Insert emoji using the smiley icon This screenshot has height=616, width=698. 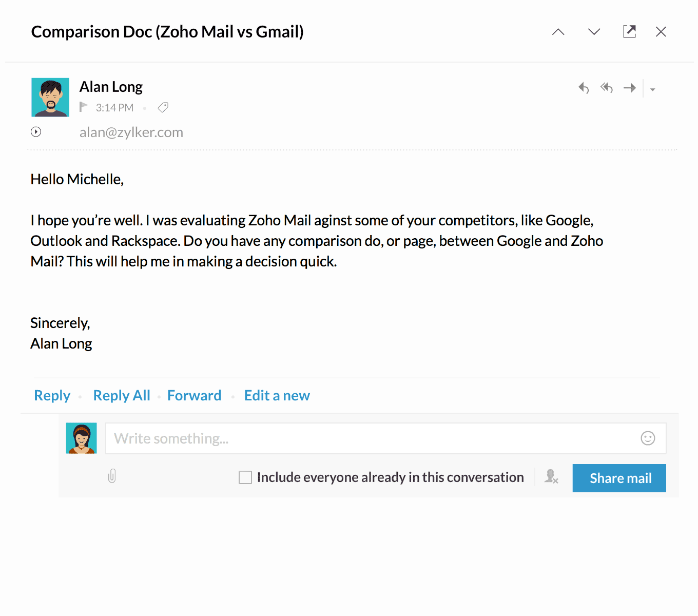pyautogui.click(x=648, y=438)
